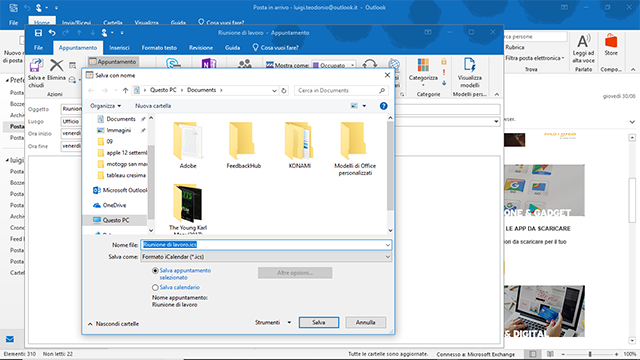Click Cosa vuoi fare in appointment window
The height and width of the screenshot is (360, 640).
(x=276, y=48)
